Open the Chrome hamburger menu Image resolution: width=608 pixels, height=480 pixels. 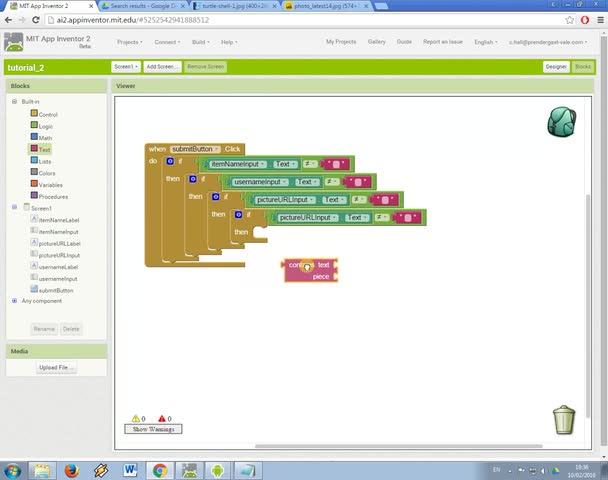(x=600, y=20)
